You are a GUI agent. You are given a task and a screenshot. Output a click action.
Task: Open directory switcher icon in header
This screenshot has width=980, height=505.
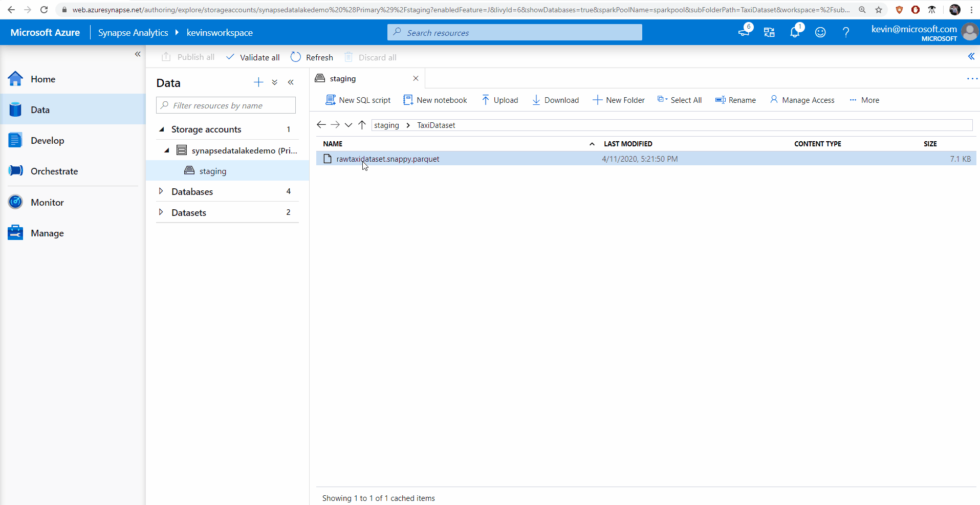(769, 32)
